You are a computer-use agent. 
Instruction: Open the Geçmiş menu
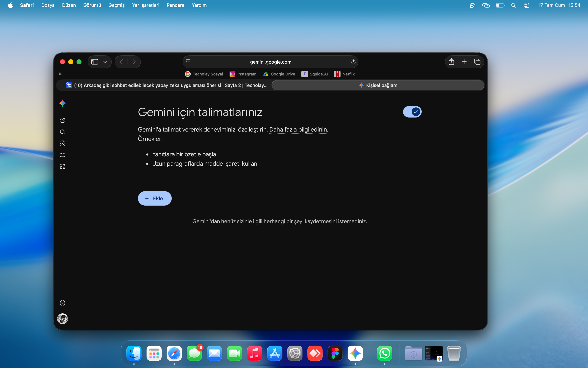[x=117, y=5]
